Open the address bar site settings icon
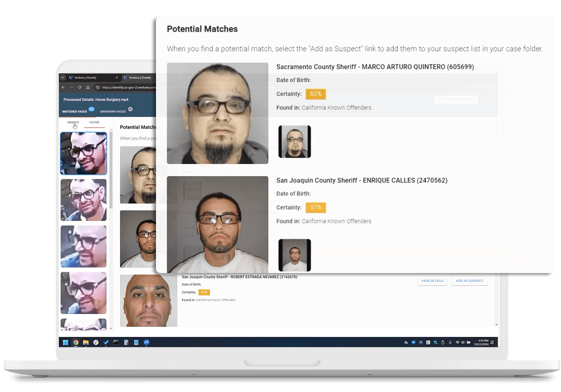Image resolution: width=561 pixels, height=392 pixels. pos(99,87)
